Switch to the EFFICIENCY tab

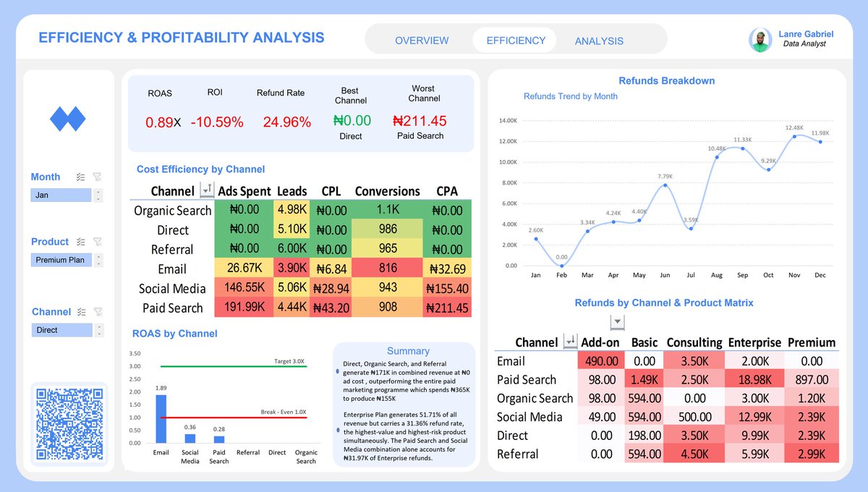tap(516, 41)
